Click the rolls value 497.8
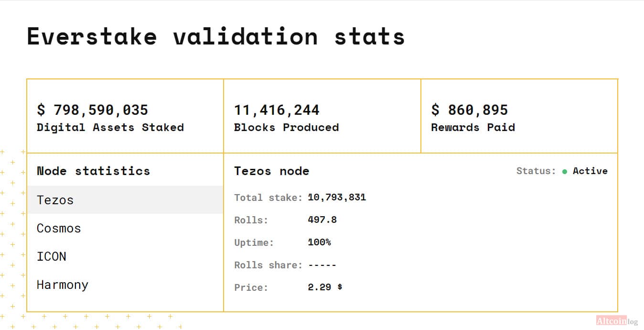The width and height of the screenshot is (644, 330). point(322,220)
